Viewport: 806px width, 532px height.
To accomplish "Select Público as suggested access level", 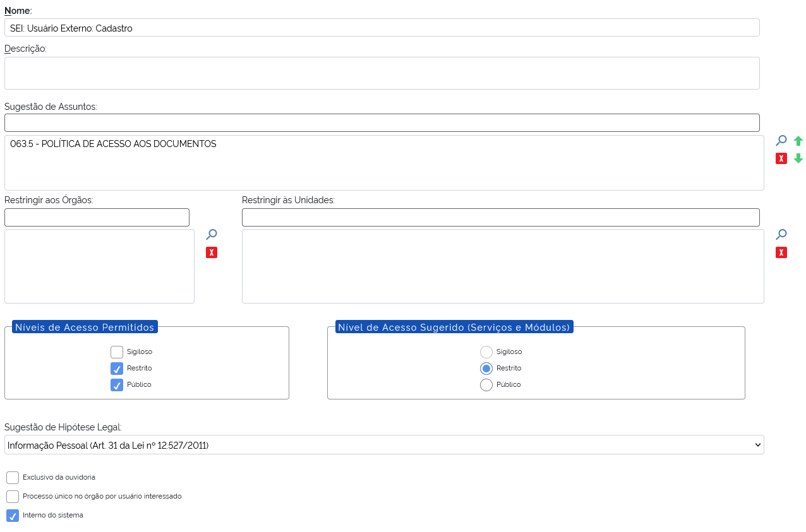I will pos(486,384).
